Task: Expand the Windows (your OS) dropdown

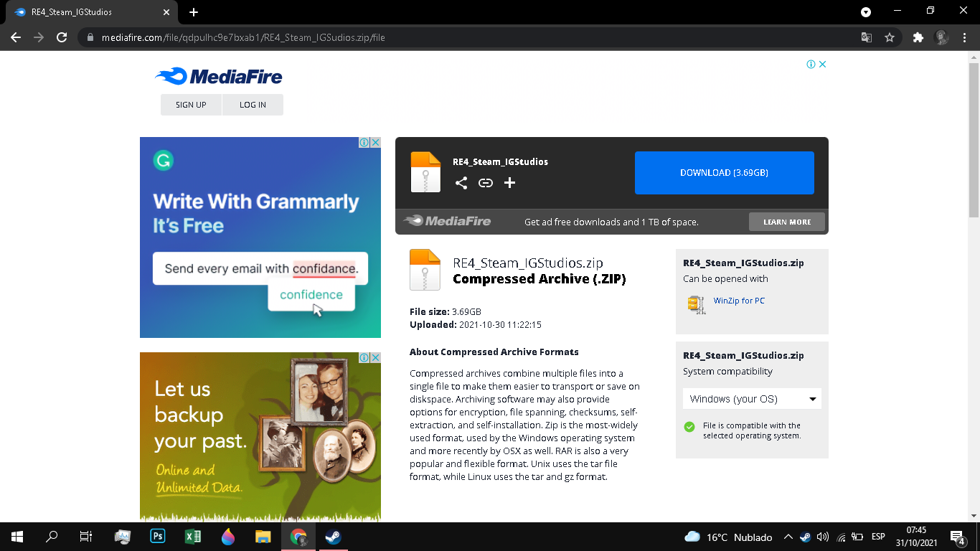Action: click(x=752, y=399)
